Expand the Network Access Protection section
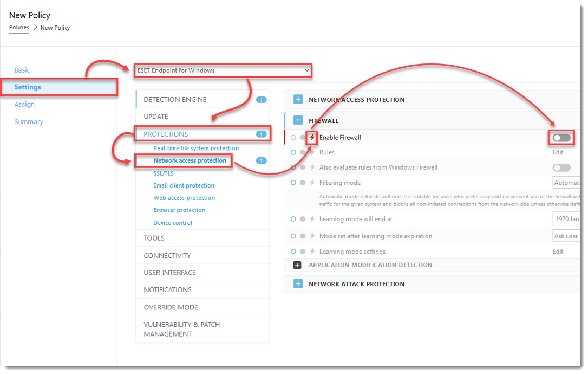The width and height of the screenshot is (588, 374). click(x=298, y=100)
